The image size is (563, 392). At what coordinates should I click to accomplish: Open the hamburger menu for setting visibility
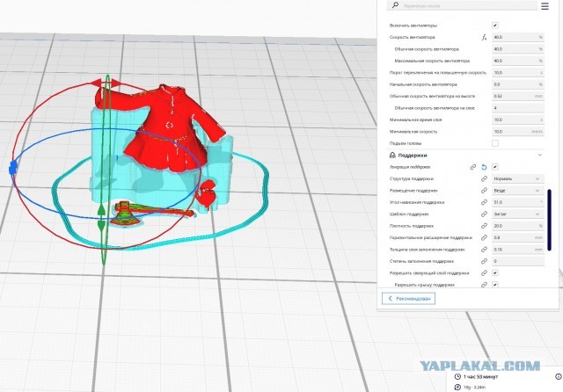coord(545,6)
